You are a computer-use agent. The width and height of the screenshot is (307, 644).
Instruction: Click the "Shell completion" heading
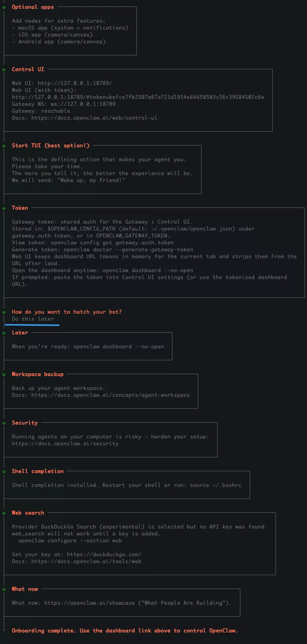pyautogui.click(x=38, y=471)
